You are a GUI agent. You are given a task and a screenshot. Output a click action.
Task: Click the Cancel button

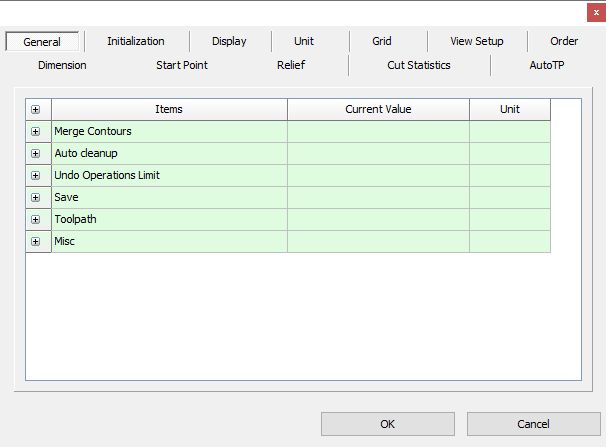[533, 424]
